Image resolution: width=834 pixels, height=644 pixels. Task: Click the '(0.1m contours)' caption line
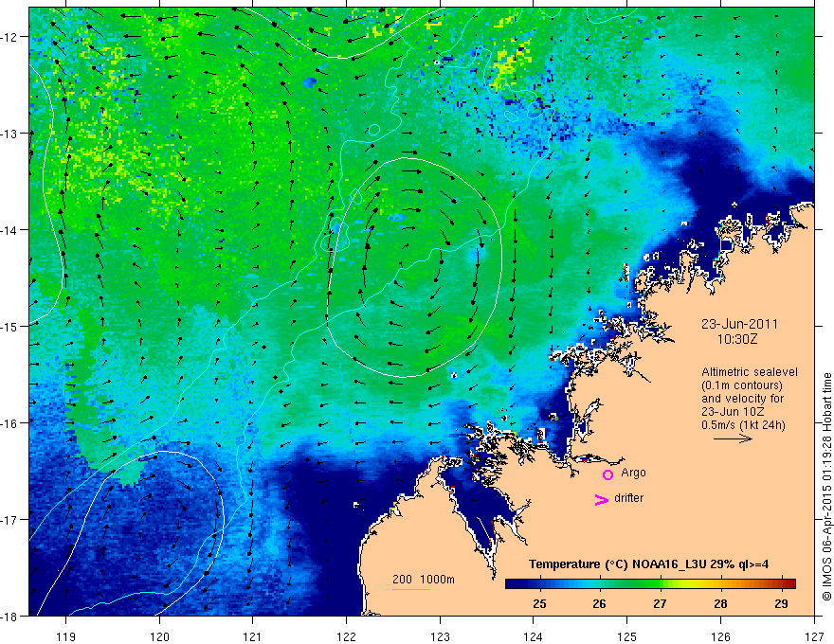click(742, 385)
